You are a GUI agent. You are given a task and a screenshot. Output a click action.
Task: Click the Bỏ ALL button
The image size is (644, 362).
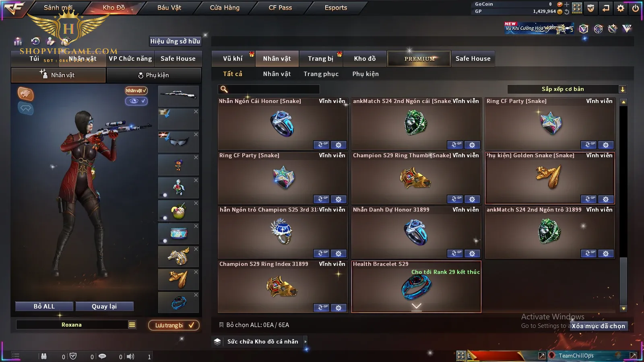44,306
